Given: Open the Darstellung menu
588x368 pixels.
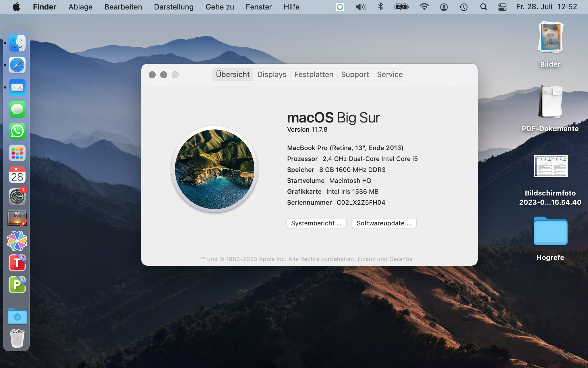Looking at the screenshot, I should pos(174,7).
